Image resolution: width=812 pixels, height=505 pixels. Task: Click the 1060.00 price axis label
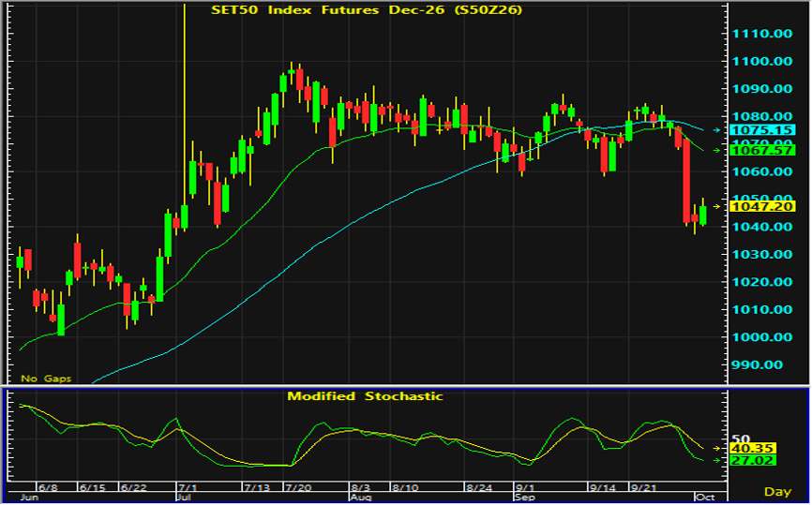(x=761, y=171)
